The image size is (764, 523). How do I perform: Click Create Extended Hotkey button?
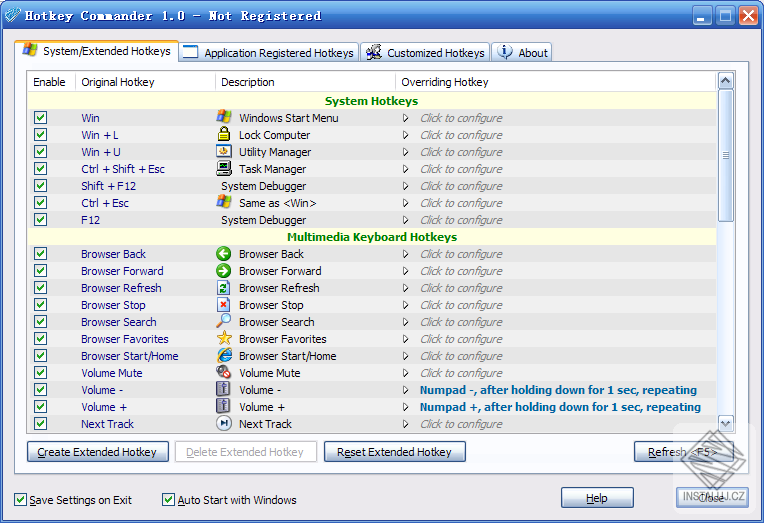(97, 452)
